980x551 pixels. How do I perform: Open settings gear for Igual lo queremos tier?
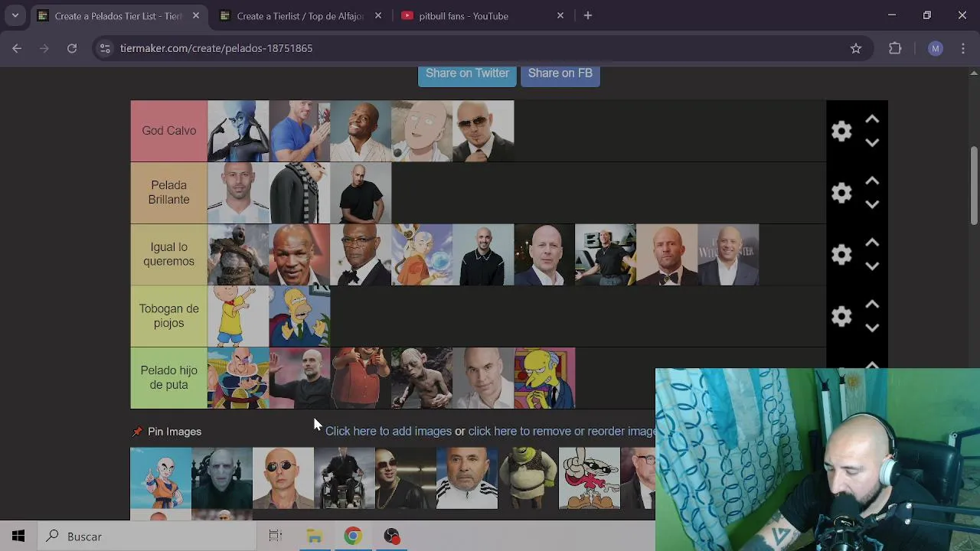point(841,255)
